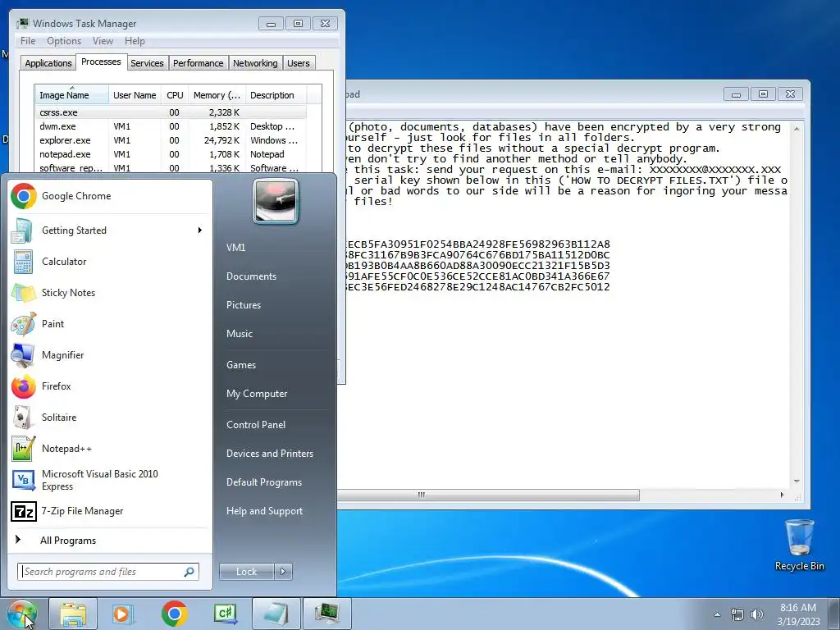Switch to Task Manager taskbar button

click(x=327, y=614)
